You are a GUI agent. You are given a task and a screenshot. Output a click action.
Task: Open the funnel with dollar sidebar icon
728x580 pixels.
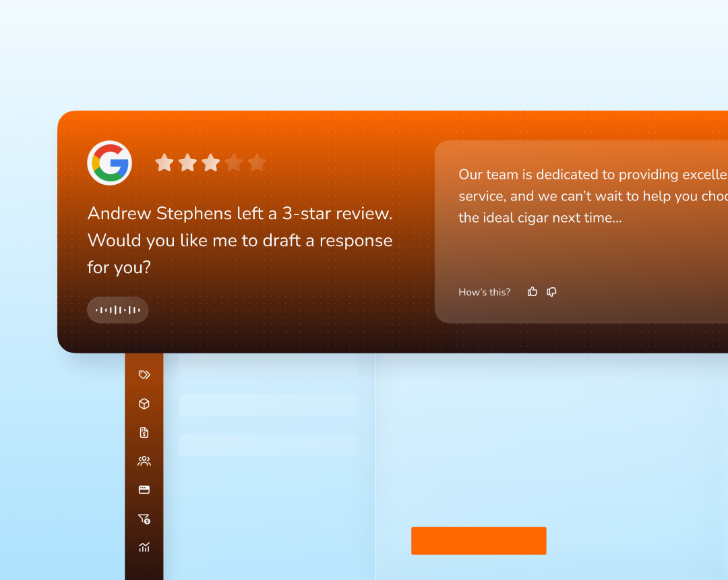144,519
